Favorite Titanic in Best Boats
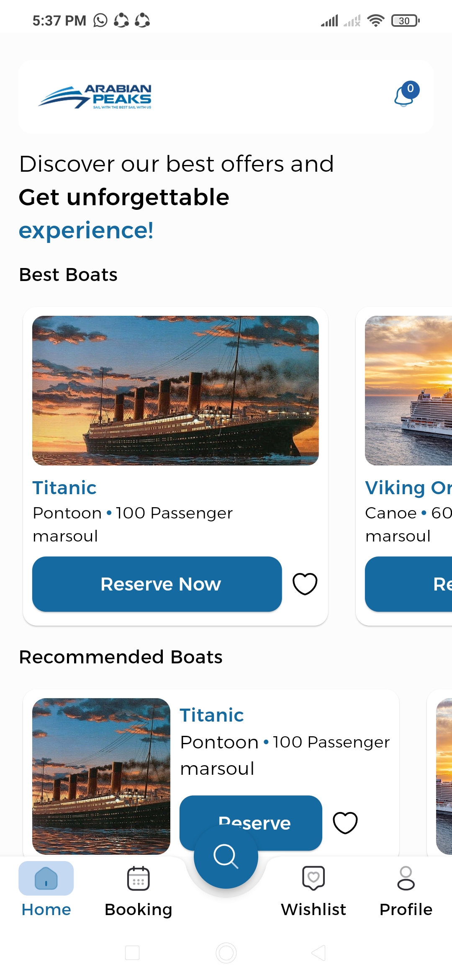This screenshot has height=980, width=452. 305,584
